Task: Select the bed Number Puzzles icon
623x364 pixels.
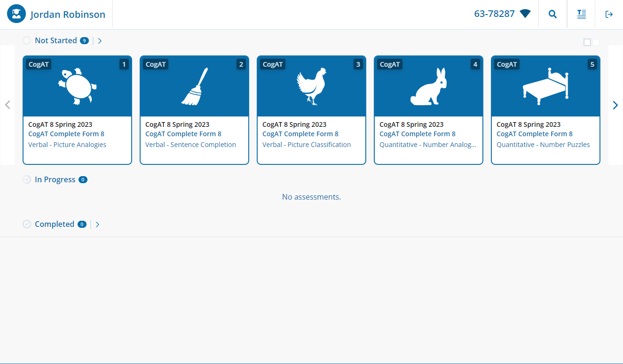Action: point(545,87)
